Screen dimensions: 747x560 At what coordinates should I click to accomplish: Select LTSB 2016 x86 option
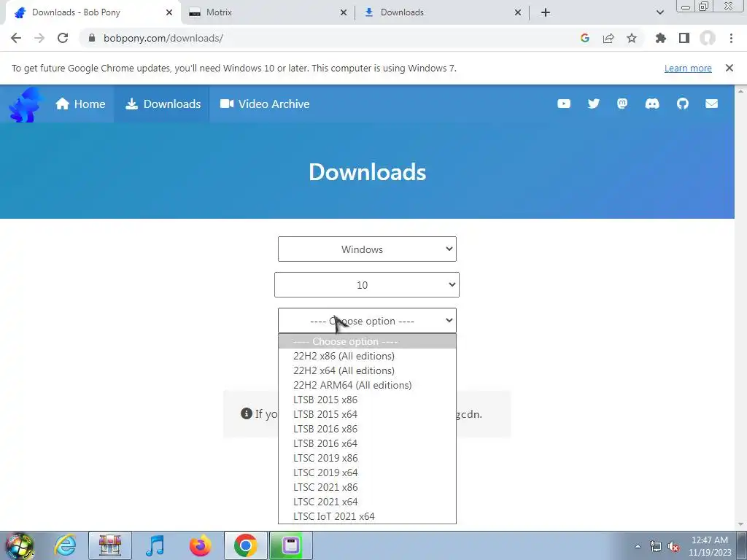pyautogui.click(x=367, y=429)
